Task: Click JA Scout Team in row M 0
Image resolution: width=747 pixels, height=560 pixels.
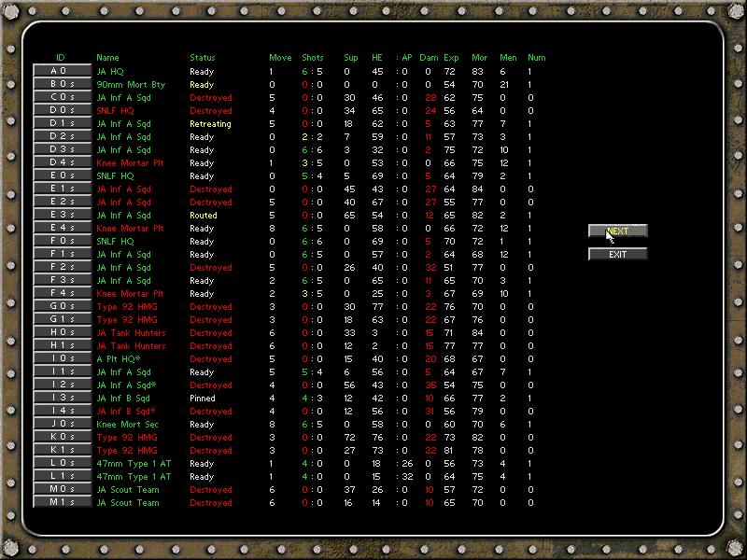Action: [128, 489]
